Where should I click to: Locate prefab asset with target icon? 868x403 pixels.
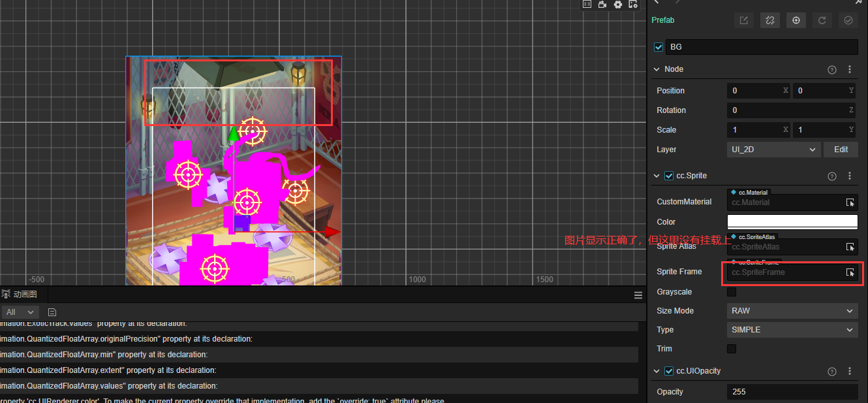(796, 20)
